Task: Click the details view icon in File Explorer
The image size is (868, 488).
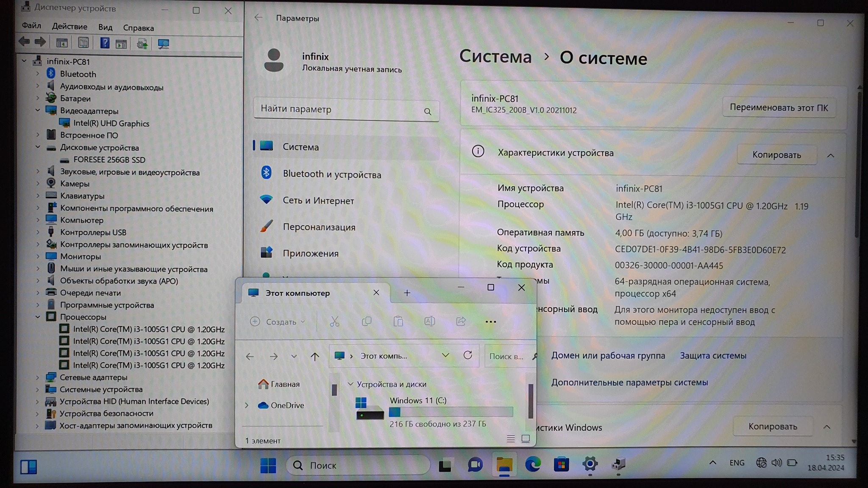Action: tap(510, 439)
